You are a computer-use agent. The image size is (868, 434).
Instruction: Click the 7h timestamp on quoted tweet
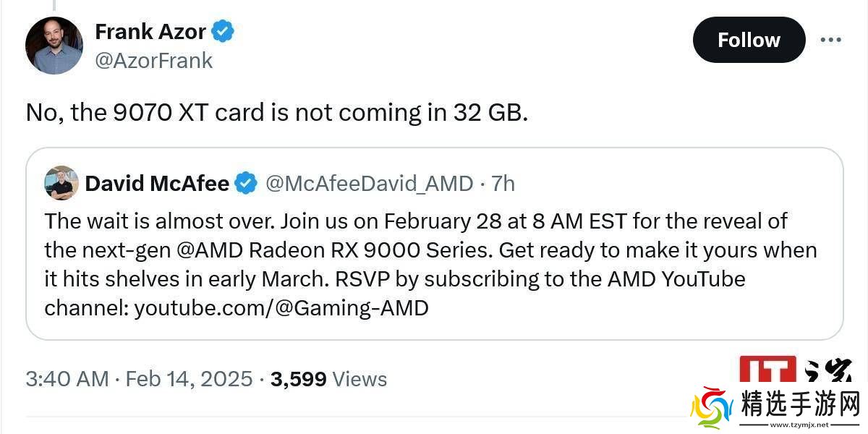click(x=503, y=184)
